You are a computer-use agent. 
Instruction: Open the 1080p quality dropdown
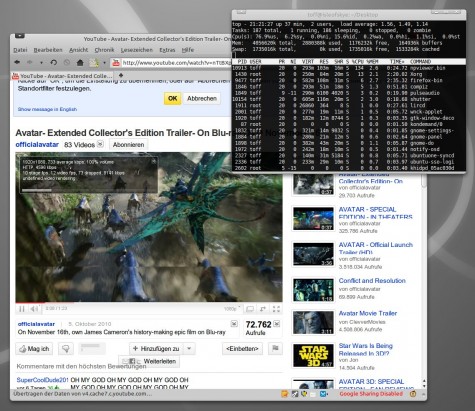(232, 309)
